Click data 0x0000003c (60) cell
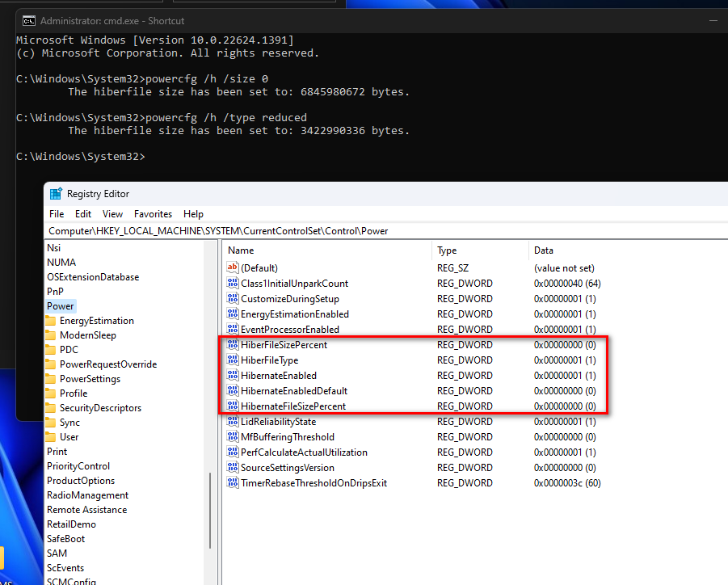Viewport: 728px width, 585px height. [567, 483]
